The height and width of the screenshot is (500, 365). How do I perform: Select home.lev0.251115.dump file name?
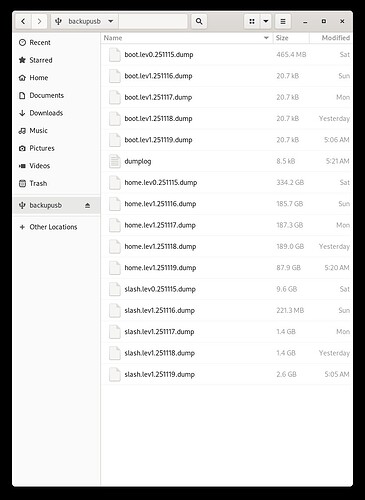pyautogui.click(x=161, y=183)
